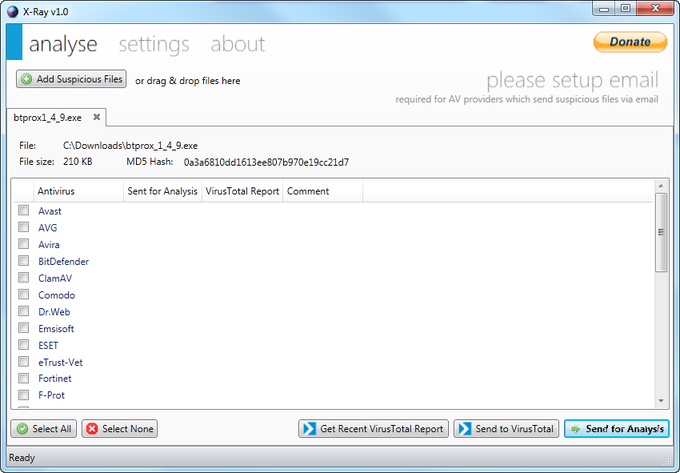Click the Comment column header
Viewport: 680px width, 473px height.
coord(323,191)
